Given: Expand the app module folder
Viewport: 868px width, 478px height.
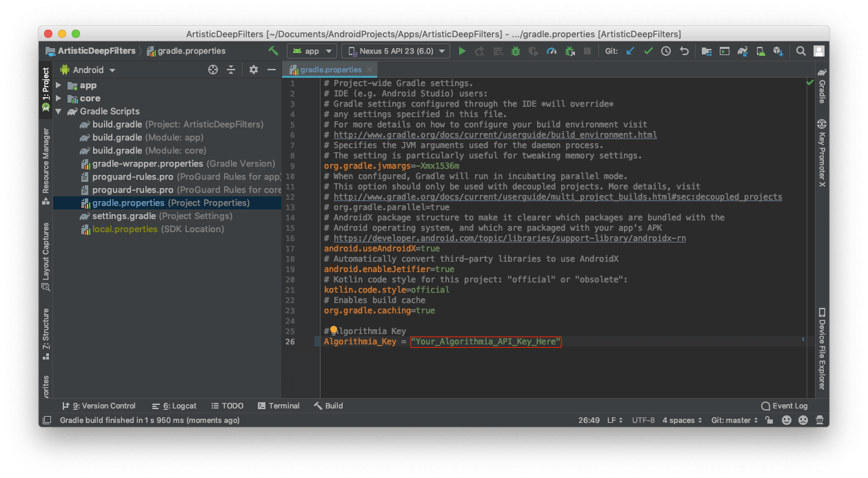Looking at the screenshot, I should pyautogui.click(x=59, y=85).
